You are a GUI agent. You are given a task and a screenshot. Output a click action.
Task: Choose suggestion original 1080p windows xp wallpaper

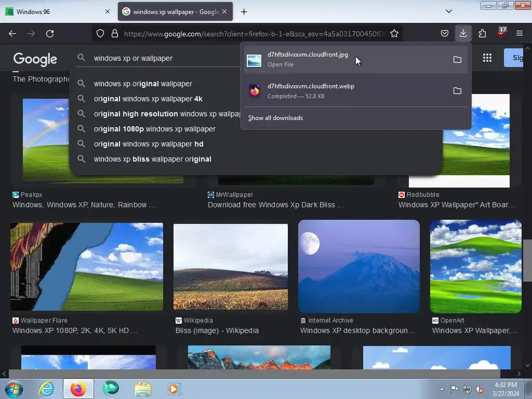(154, 129)
